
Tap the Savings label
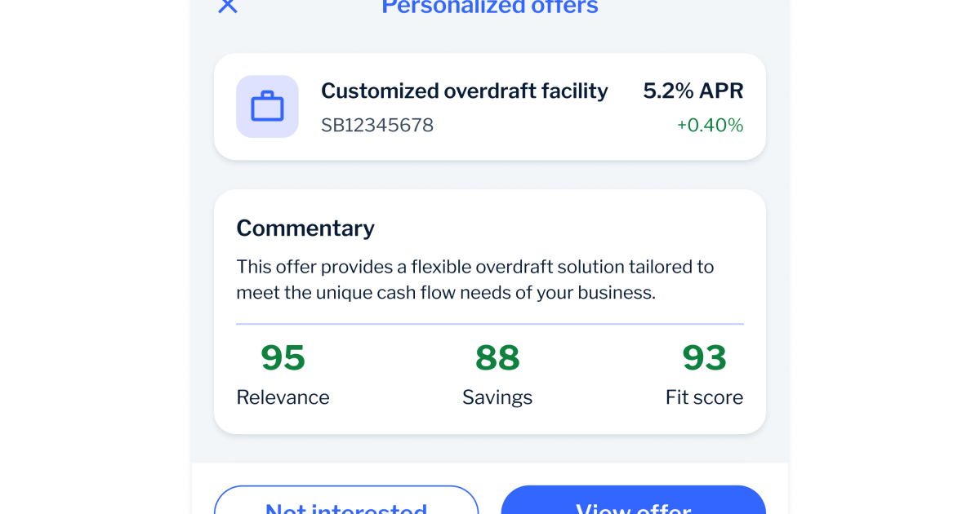(x=497, y=397)
